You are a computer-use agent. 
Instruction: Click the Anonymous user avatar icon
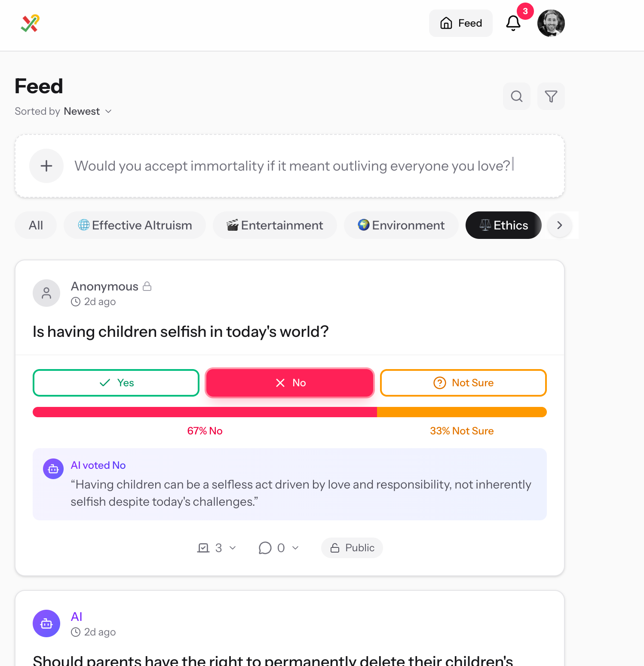46,293
